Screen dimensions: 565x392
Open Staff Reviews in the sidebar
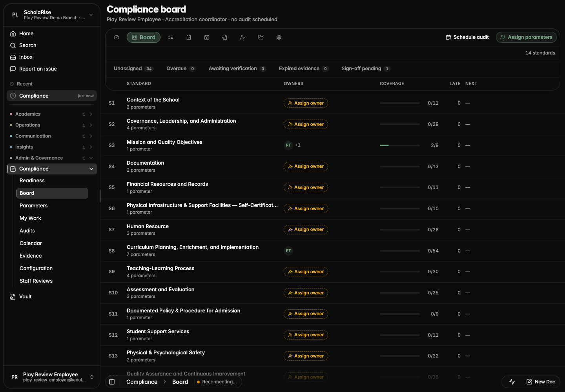pyautogui.click(x=52, y=281)
